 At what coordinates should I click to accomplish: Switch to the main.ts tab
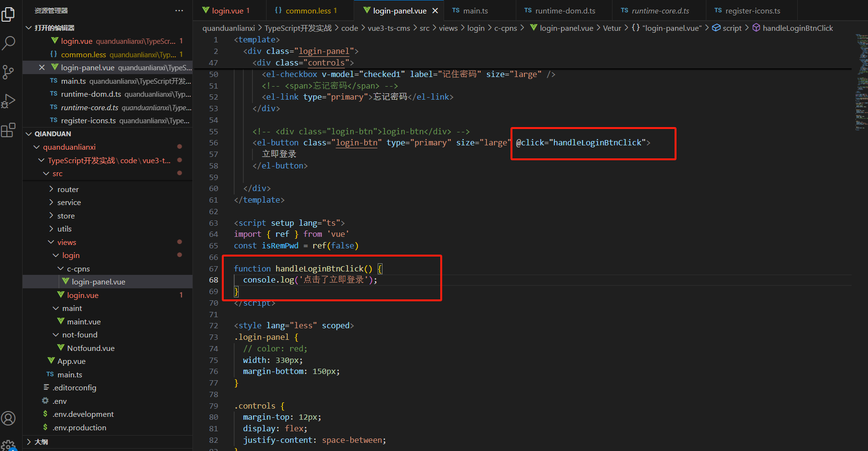pos(475,11)
